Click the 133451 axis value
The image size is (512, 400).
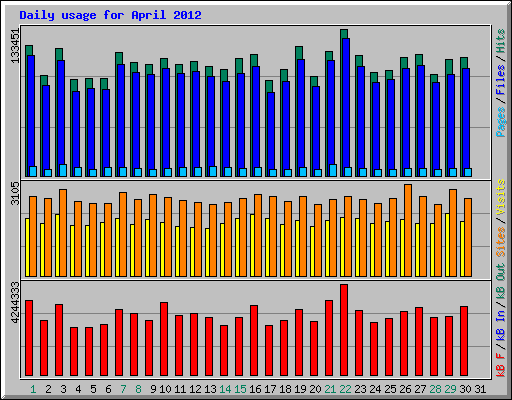click(15, 46)
